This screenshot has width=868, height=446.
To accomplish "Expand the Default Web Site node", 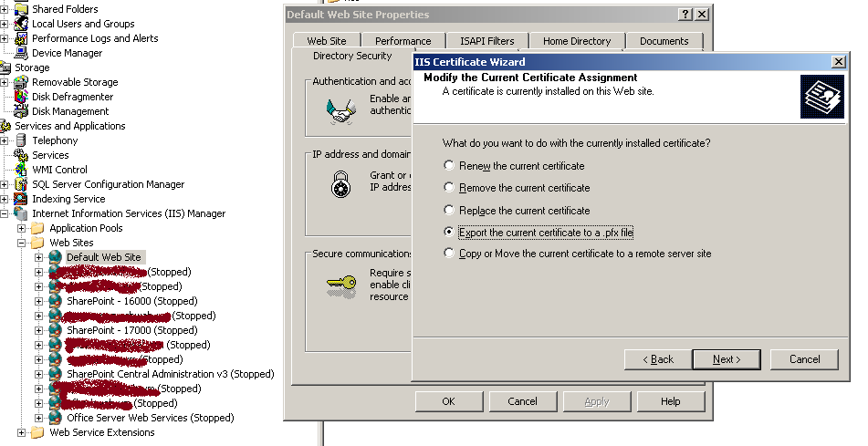I will [x=38, y=257].
